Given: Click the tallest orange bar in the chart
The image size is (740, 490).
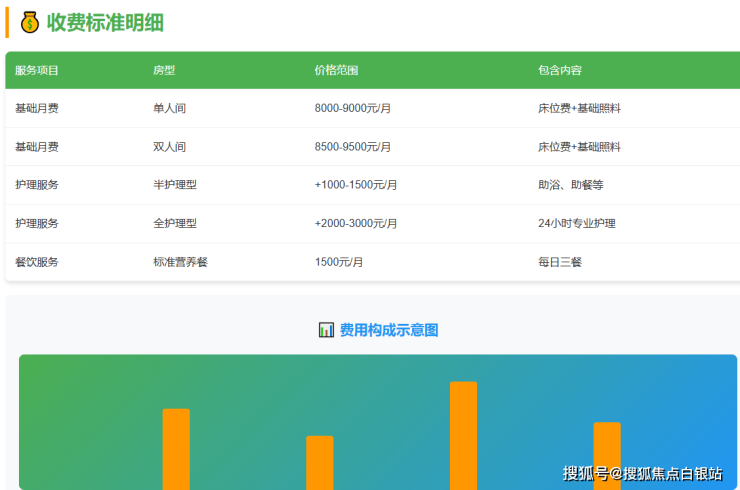Looking at the screenshot, I should [463, 435].
